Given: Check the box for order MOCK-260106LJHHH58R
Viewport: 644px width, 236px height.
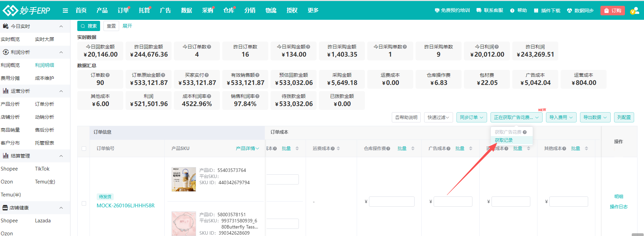Looking at the screenshot, I should 84,203.
